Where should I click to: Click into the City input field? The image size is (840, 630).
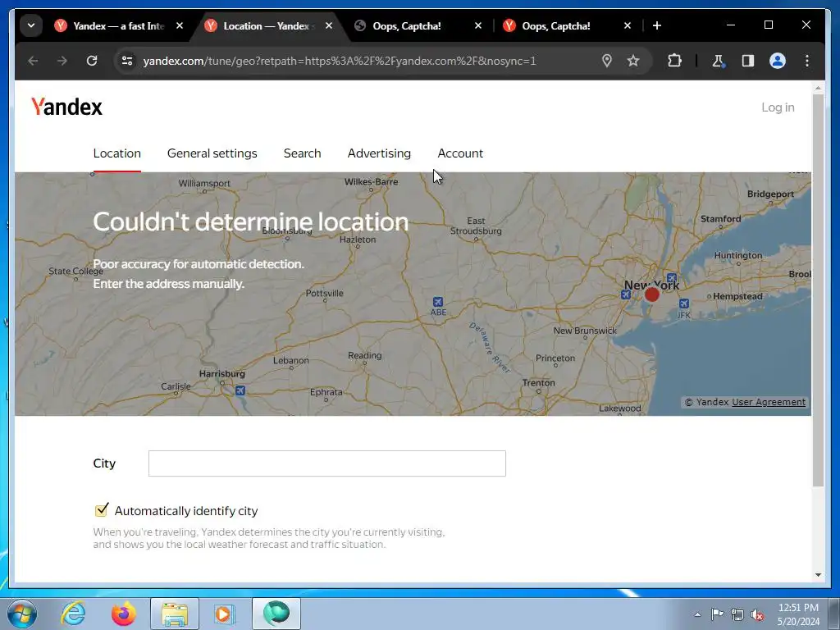[326, 463]
